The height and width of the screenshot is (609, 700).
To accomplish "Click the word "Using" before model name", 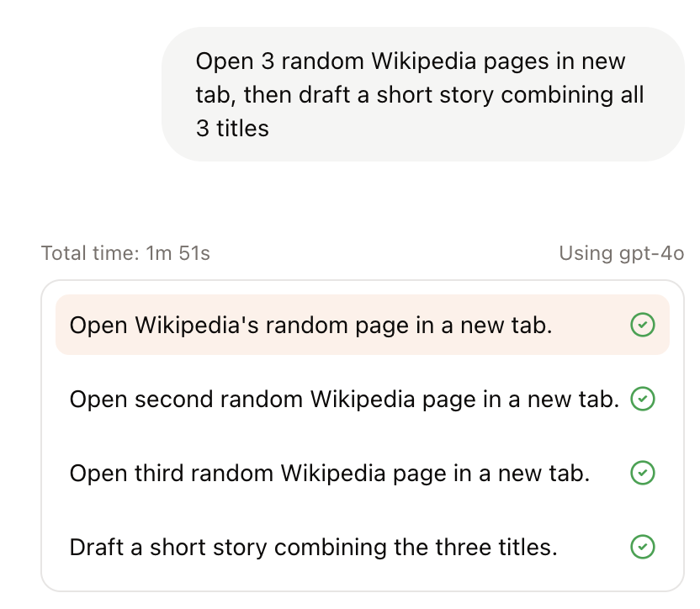I will tap(582, 253).
